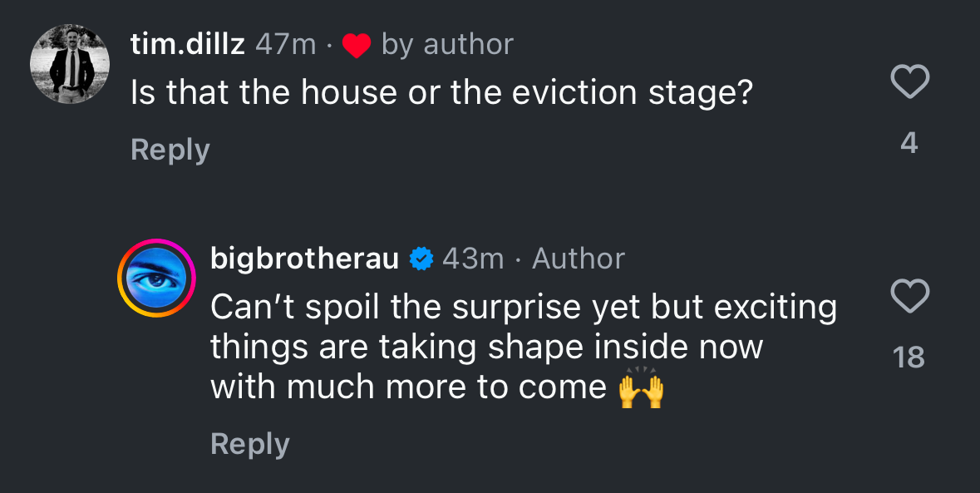Image resolution: width=980 pixels, height=493 pixels.
Task: Like bigbrotherau's reply with the heart
Action: click(x=909, y=296)
